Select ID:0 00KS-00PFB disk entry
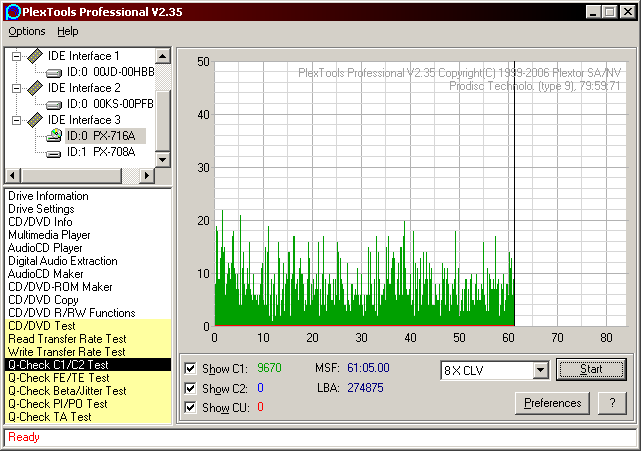The height and width of the screenshot is (451, 641). 110,104
